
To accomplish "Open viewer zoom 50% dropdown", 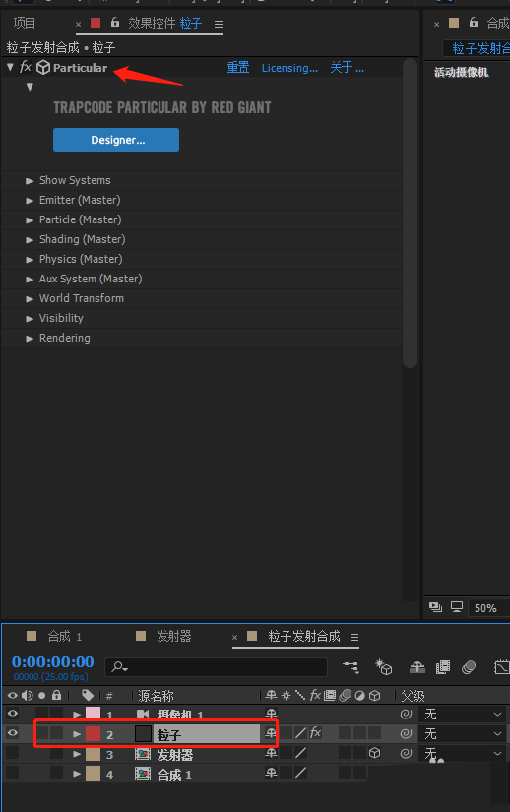I will tap(486, 608).
